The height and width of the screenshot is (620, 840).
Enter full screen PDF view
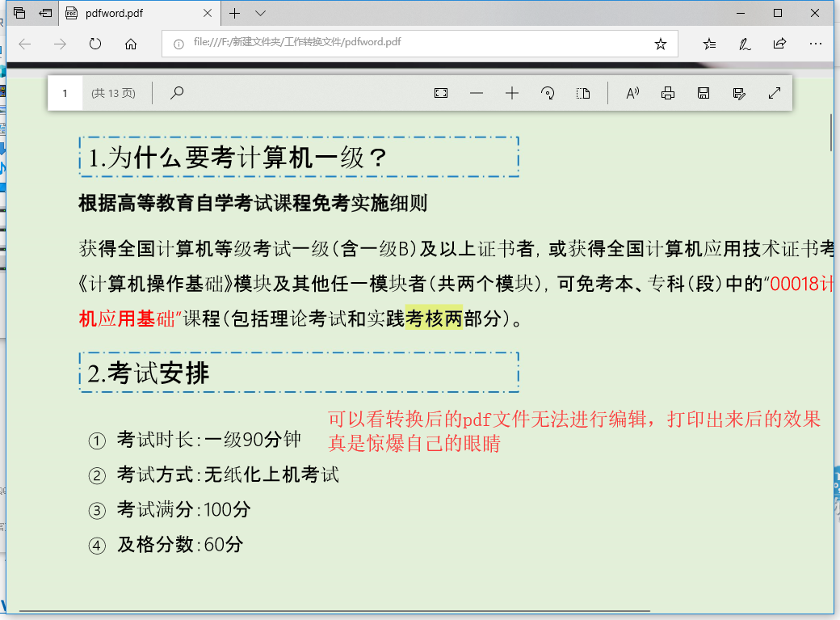774,93
